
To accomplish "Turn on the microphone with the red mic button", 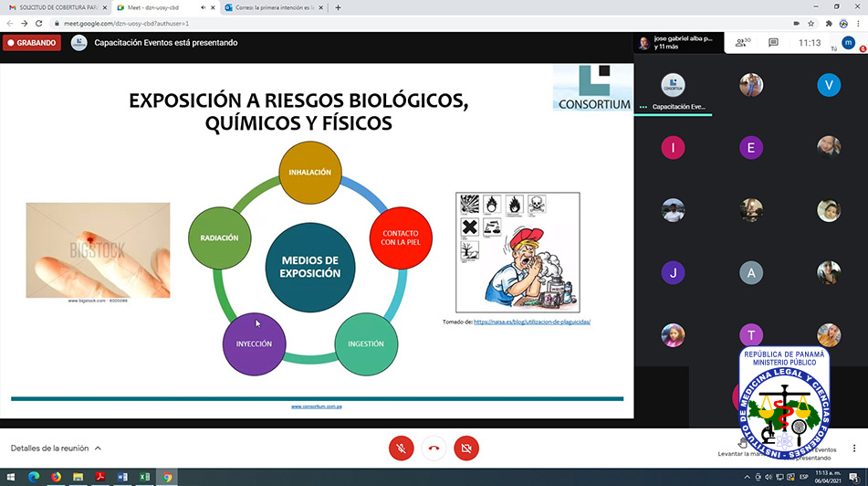I will point(402,449).
